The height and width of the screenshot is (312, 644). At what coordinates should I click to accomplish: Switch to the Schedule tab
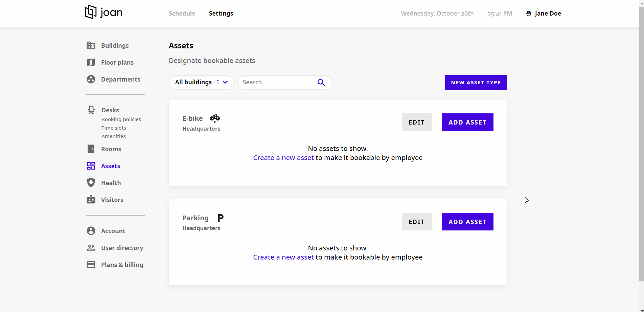tap(182, 13)
